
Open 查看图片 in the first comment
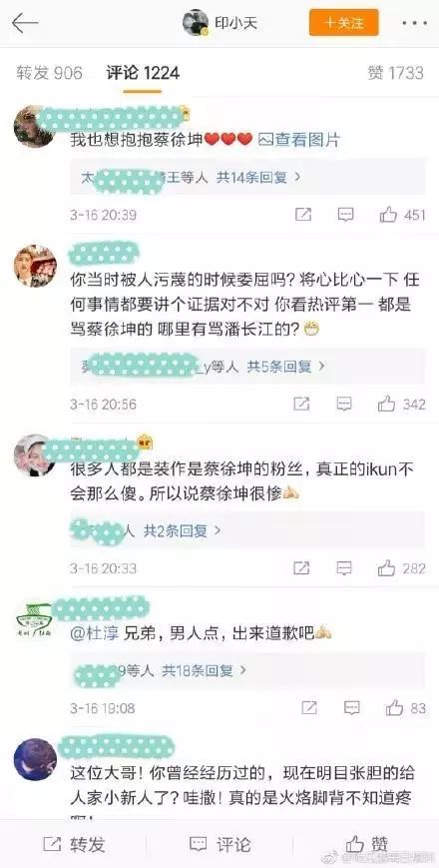coord(299,140)
